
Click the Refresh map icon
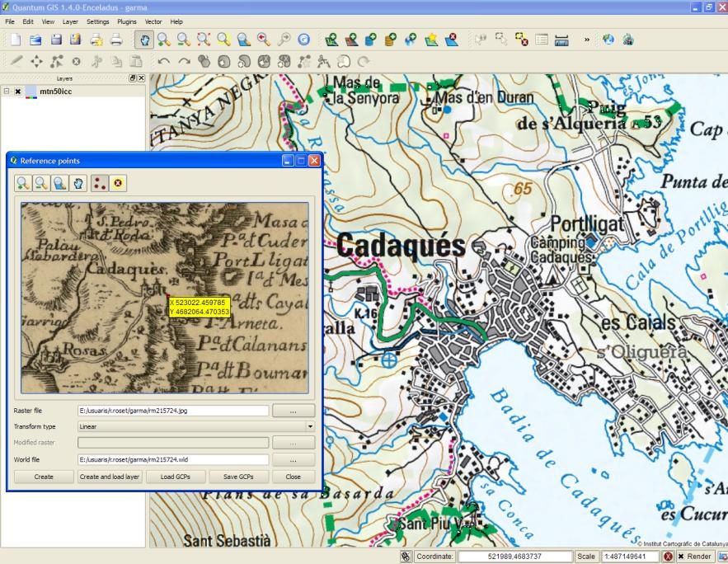(x=303, y=40)
